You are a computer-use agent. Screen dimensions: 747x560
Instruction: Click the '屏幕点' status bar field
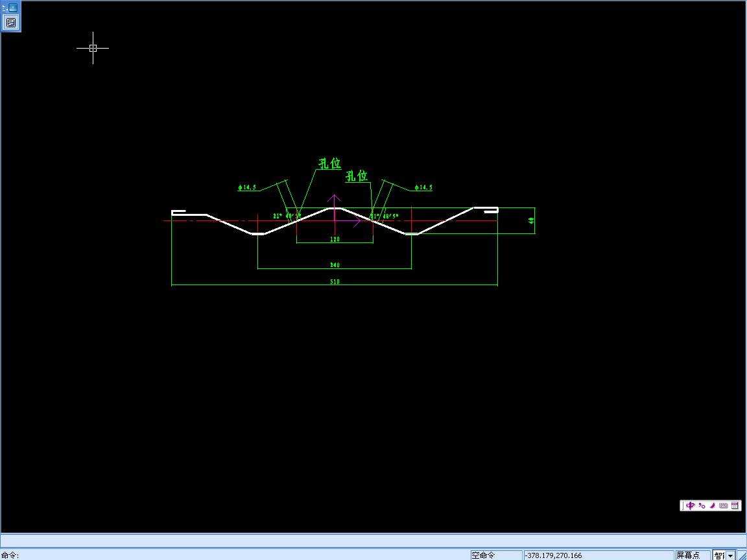pos(693,555)
